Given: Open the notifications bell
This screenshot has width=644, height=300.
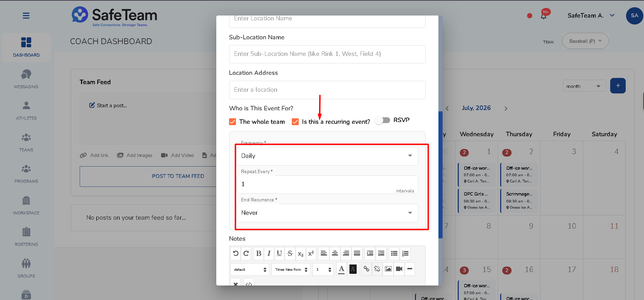Looking at the screenshot, I should click(x=544, y=16).
